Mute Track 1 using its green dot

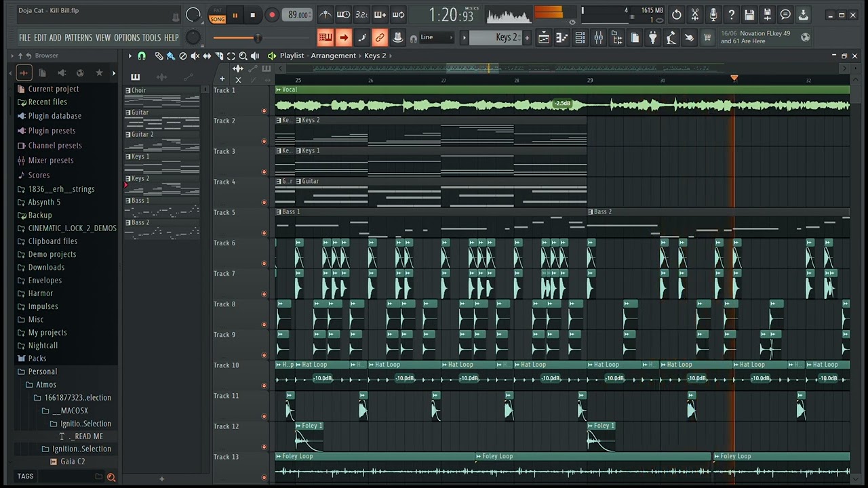coord(264,110)
